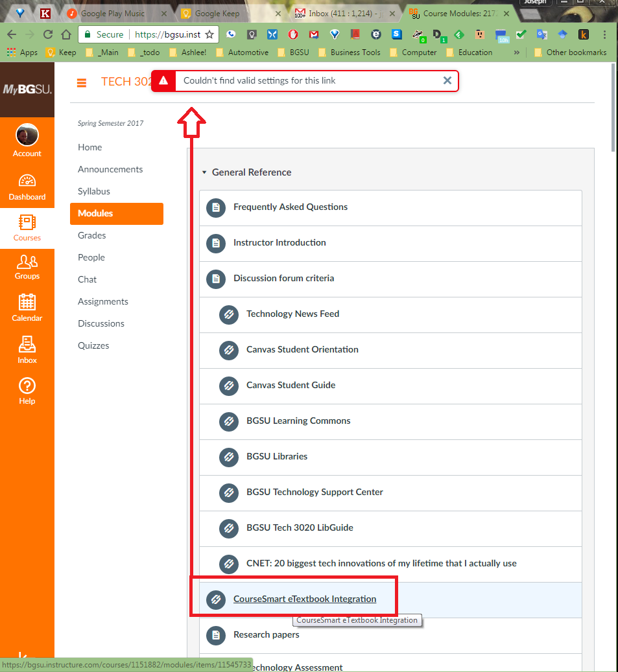Select Grades in the course navigation
Viewport: 618px width, 672px height.
click(92, 235)
